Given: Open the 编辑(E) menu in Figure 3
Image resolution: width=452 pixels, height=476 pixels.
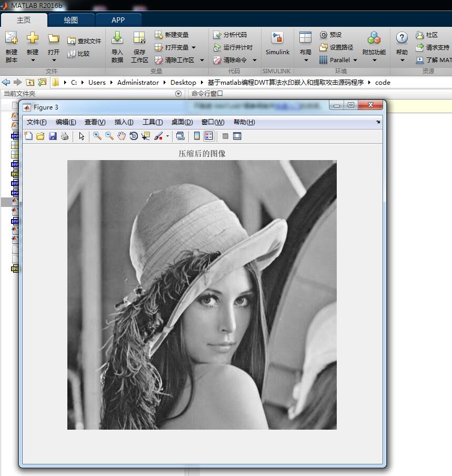Looking at the screenshot, I should coord(66,122).
